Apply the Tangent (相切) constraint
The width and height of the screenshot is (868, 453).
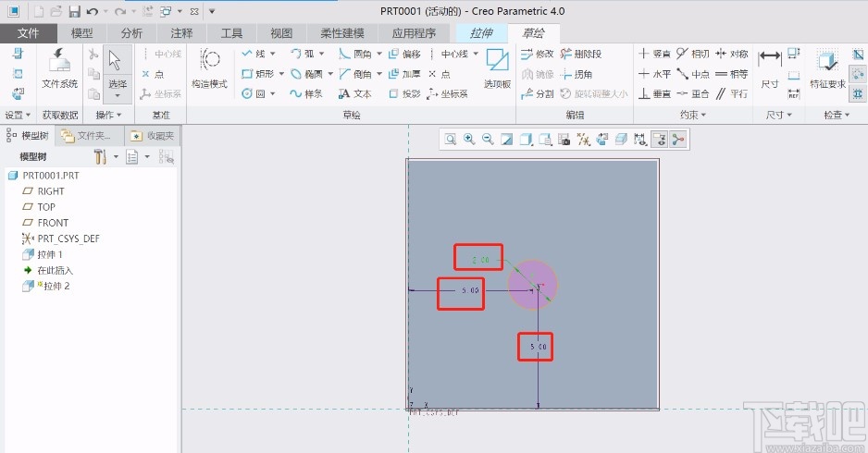click(692, 54)
